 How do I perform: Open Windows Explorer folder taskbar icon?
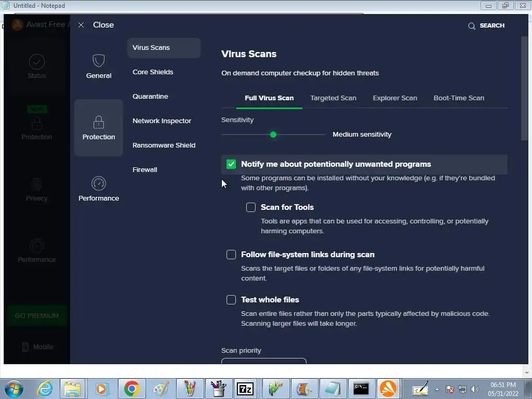(72, 389)
